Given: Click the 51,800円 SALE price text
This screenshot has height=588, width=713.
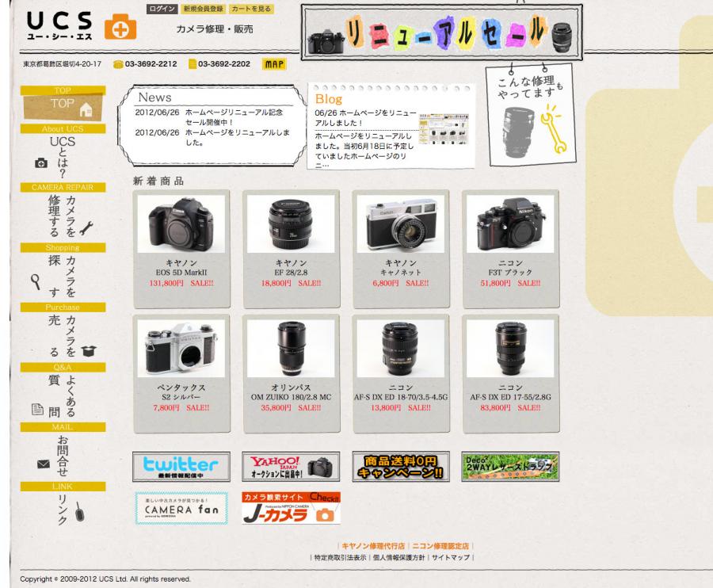Looking at the screenshot, I should coord(510,283).
